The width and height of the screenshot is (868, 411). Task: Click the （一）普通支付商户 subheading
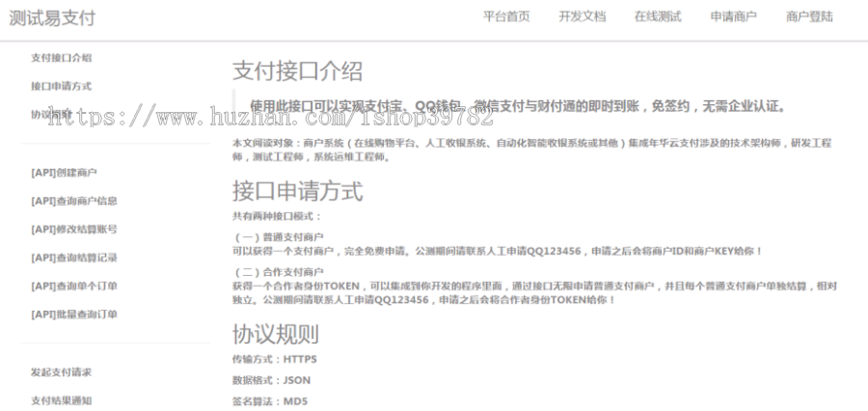tap(279, 237)
